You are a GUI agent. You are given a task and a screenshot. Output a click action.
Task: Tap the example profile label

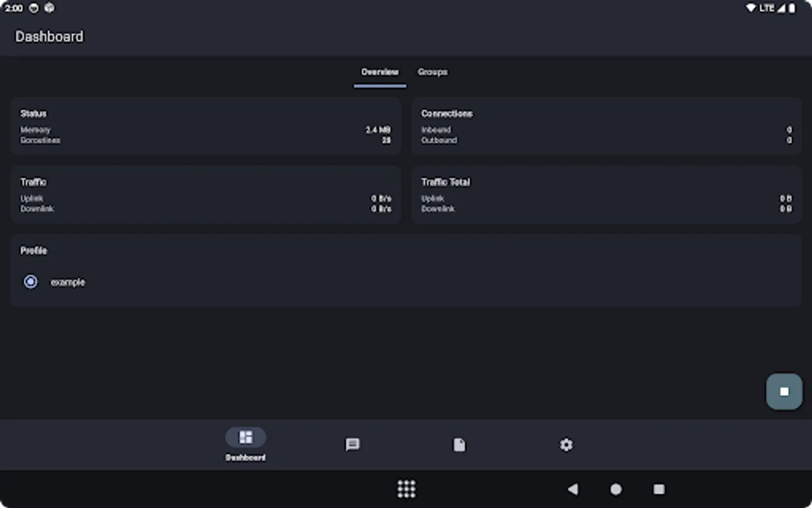(x=68, y=282)
